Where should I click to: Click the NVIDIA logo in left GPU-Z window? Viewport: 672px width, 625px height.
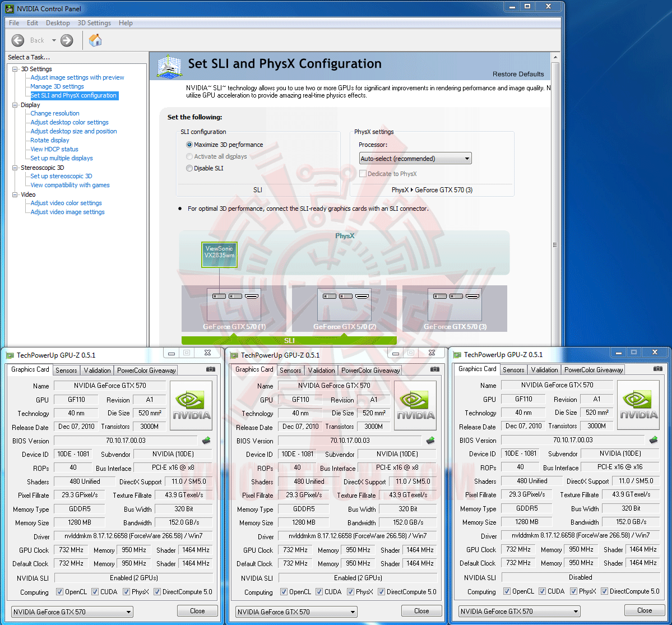pyautogui.click(x=192, y=405)
